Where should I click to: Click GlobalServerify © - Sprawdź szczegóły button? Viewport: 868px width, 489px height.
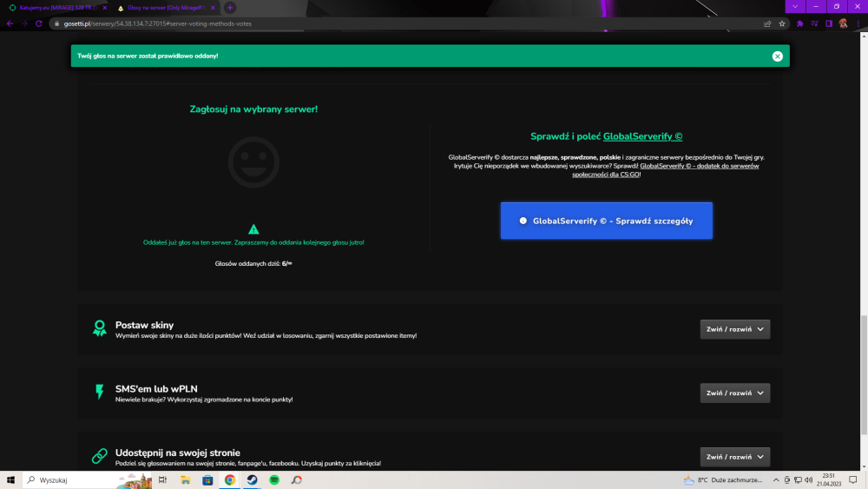pyautogui.click(x=606, y=221)
